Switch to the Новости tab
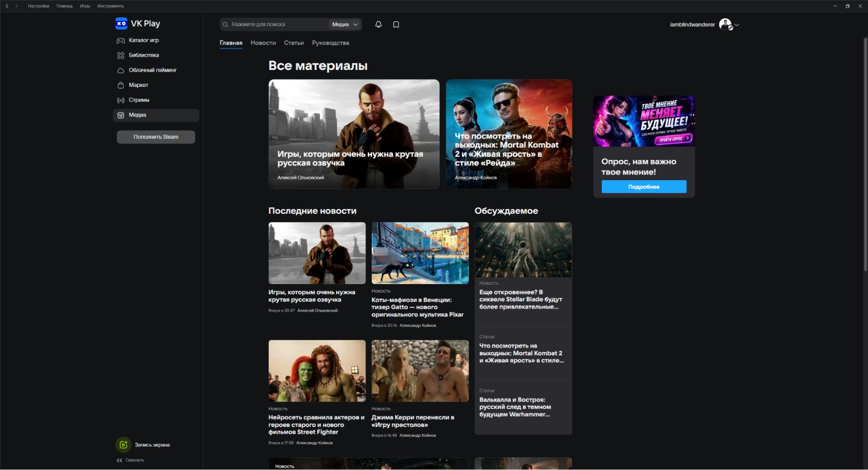 click(263, 43)
